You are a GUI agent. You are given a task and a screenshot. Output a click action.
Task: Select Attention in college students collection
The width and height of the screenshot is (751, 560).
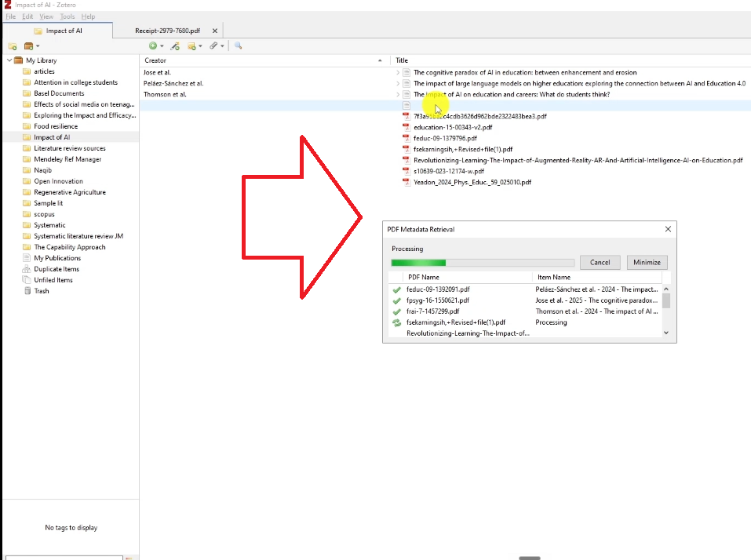(75, 82)
